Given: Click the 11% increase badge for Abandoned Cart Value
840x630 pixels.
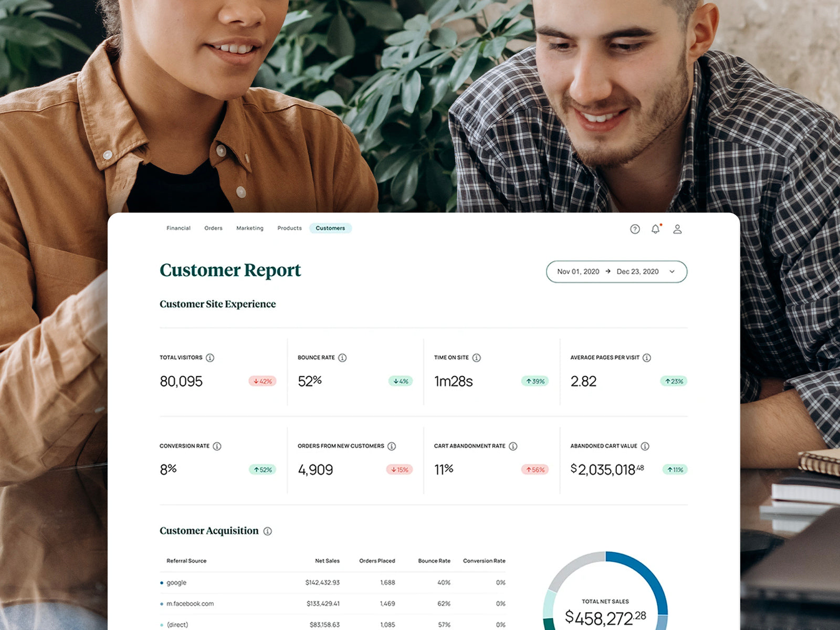Looking at the screenshot, I should point(675,470).
